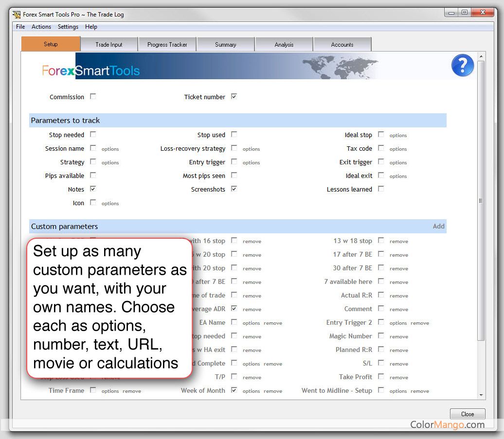This screenshot has height=439, width=504.
Task: Enable the Stop used checkbox
Action: click(234, 134)
